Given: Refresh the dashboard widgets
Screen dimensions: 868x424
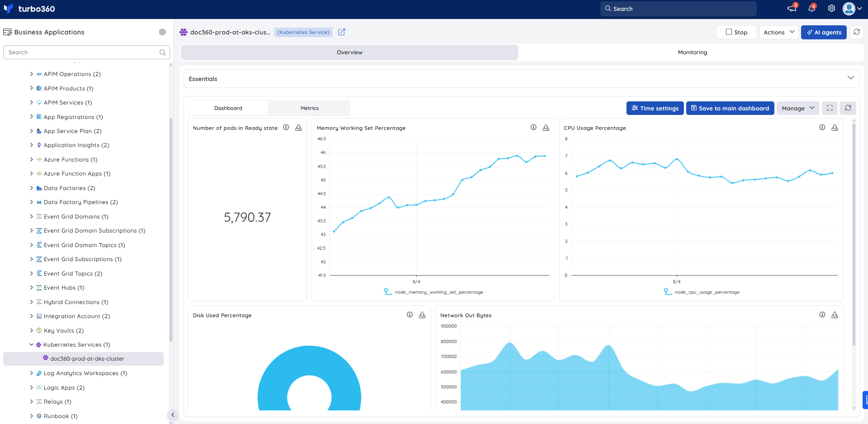Looking at the screenshot, I should (x=848, y=108).
